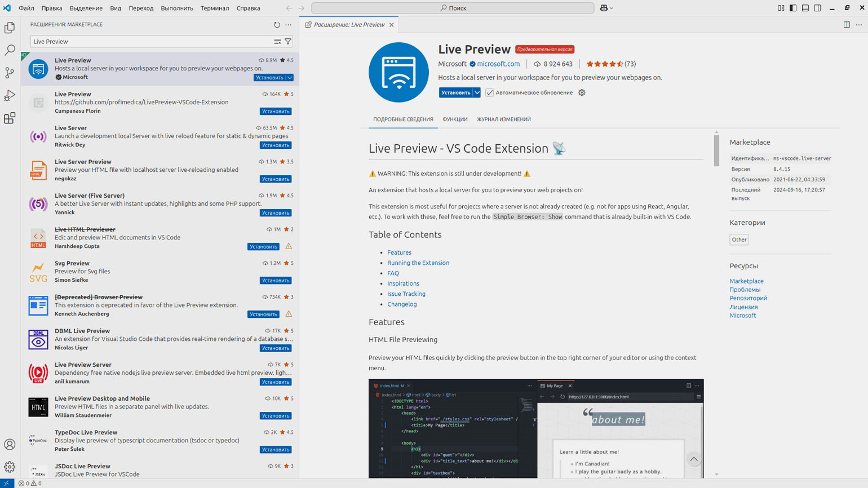868x488 pixels.
Task: Install Live Preview from detail page
Action: (x=455, y=92)
